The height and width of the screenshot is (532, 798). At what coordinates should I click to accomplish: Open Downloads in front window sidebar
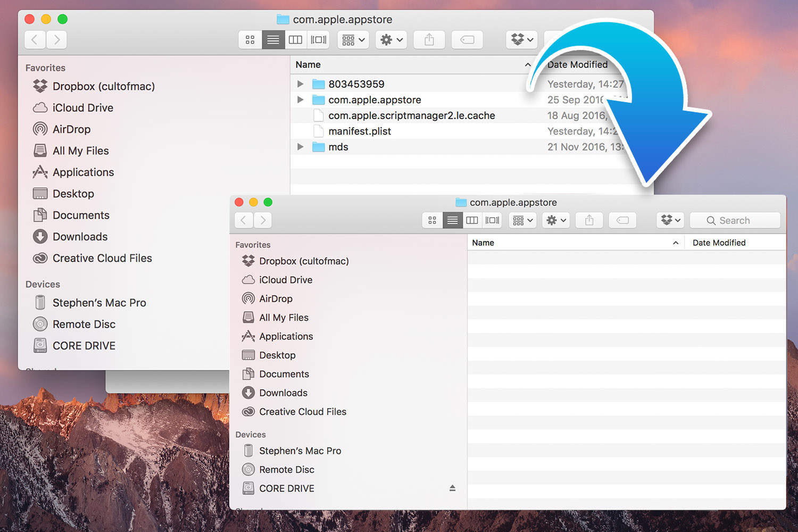click(283, 393)
